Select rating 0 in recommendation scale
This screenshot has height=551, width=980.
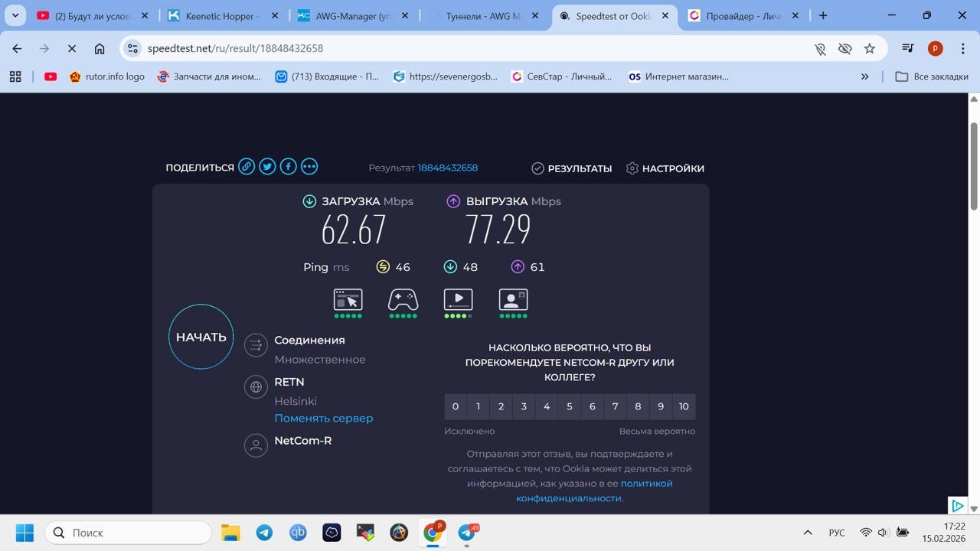[x=456, y=406]
